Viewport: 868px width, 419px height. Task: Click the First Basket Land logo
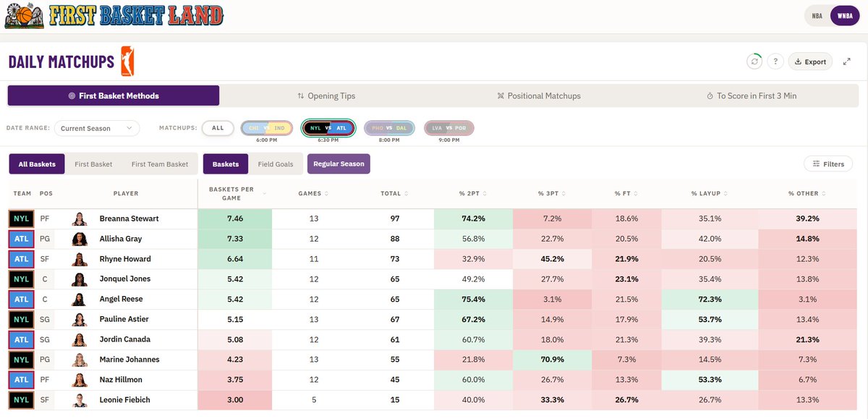114,15
